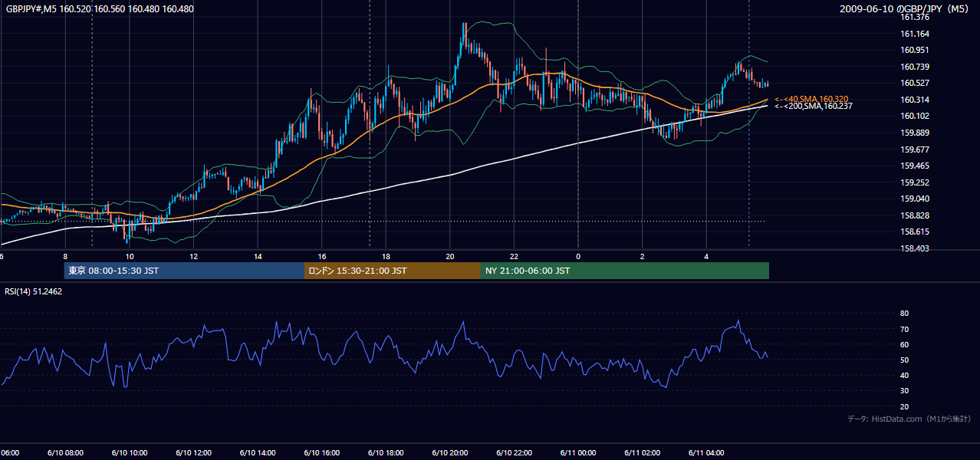Viewport: 980px width, 460px height.
Task: Click the RSI scale value 30
Action: click(x=905, y=391)
